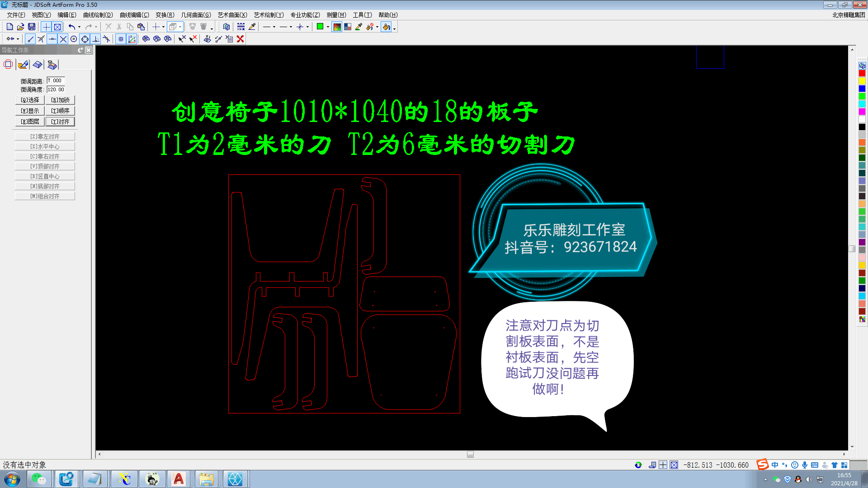Click the Save file icon

tap(32, 27)
